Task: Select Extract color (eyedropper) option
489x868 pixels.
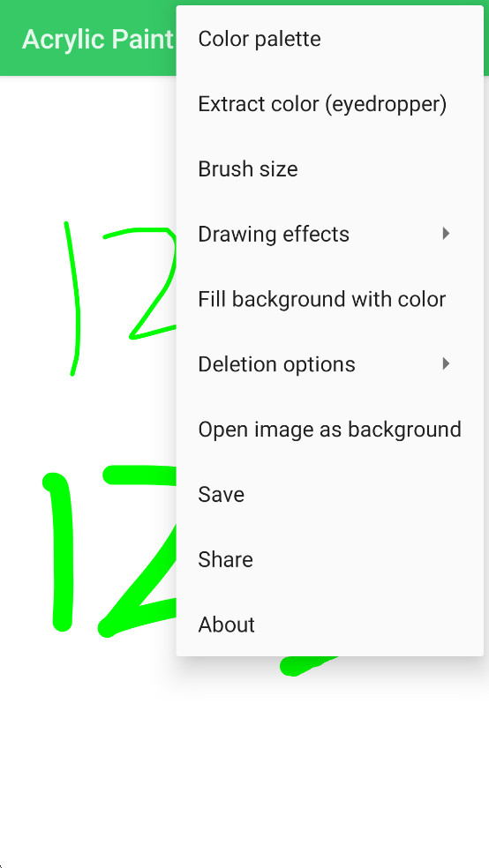Action: [x=329, y=104]
